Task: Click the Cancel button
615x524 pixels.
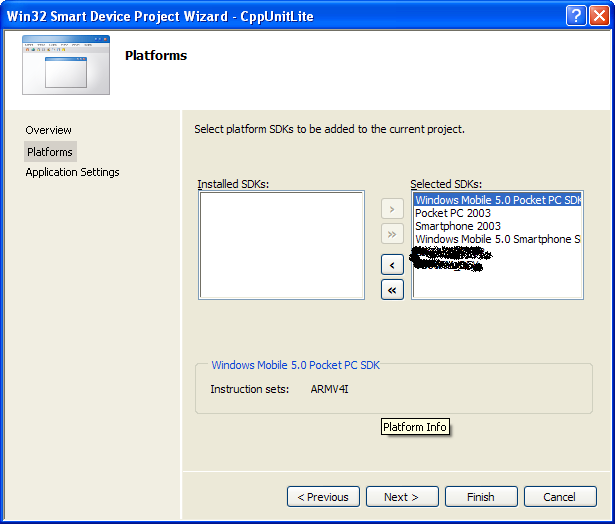Action: (560, 497)
